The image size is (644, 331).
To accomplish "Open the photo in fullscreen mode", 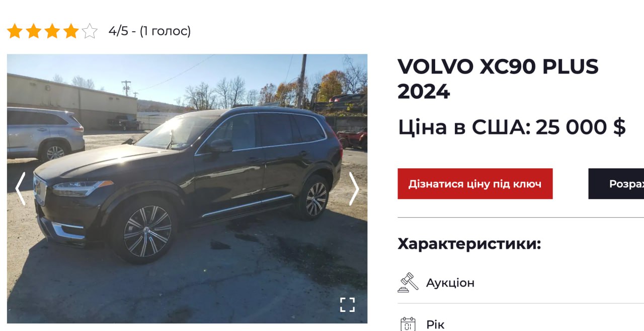I will click(347, 305).
